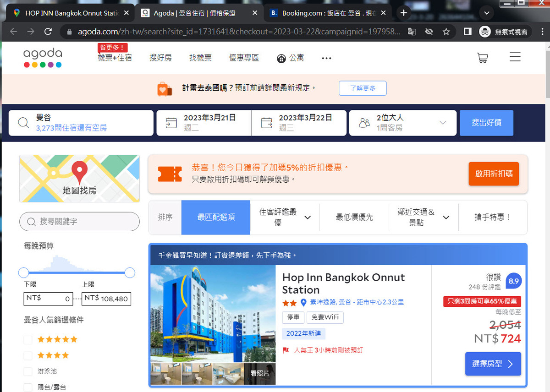Screen dimensions: 550x392
Task: Open the 2023年3月22日 check-out date picker
Action: click(x=299, y=123)
